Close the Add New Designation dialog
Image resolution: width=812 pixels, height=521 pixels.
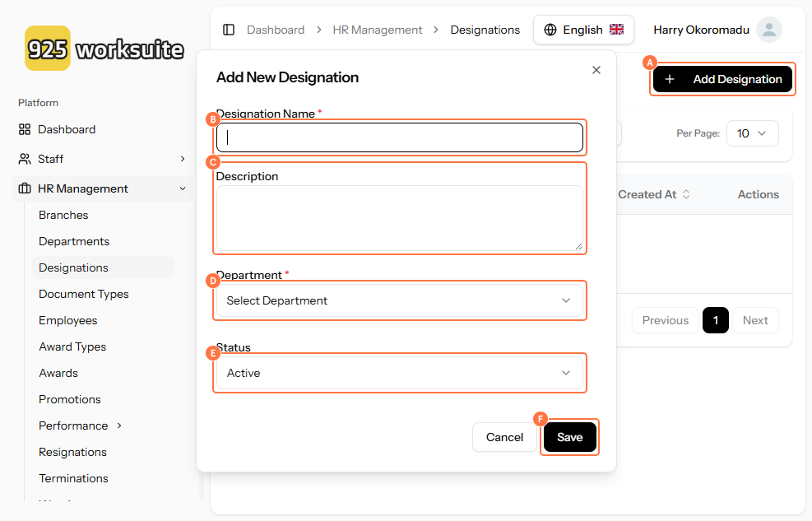point(596,70)
